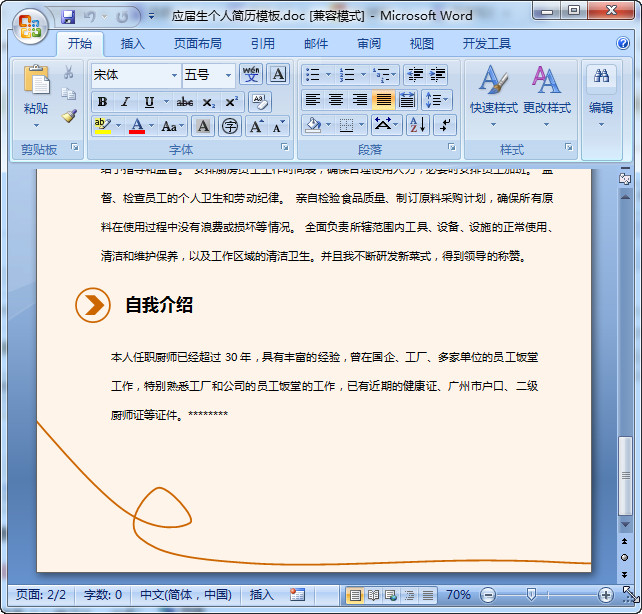Toggle Underline formatting
642x614 pixels.
click(x=149, y=102)
